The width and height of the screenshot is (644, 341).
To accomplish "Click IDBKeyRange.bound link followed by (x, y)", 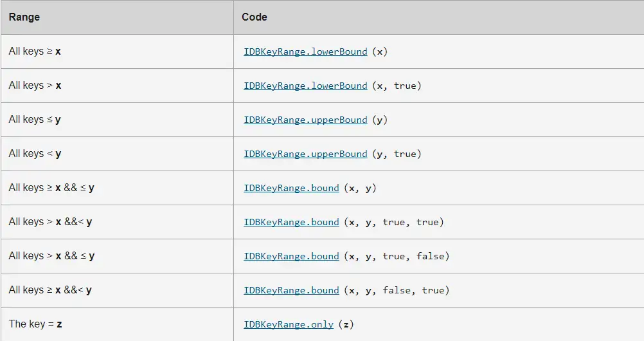I will click(x=291, y=189).
